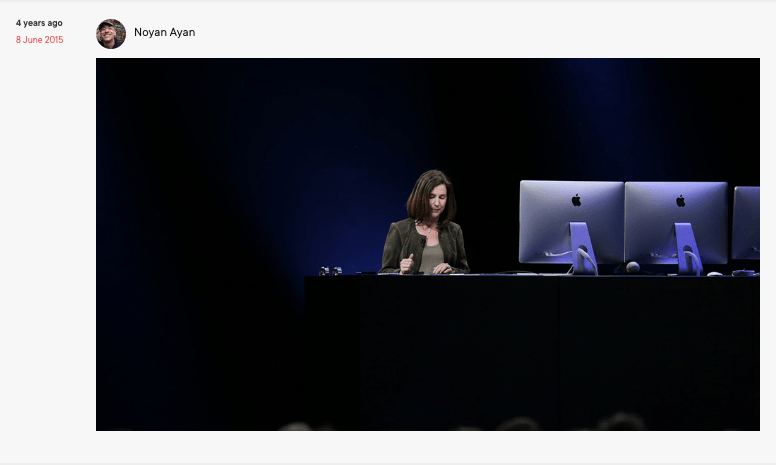Image resolution: width=776 pixels, height=465 pixels.
Task: Click the red 8 June 2015 date
Action: coord(39,40)
